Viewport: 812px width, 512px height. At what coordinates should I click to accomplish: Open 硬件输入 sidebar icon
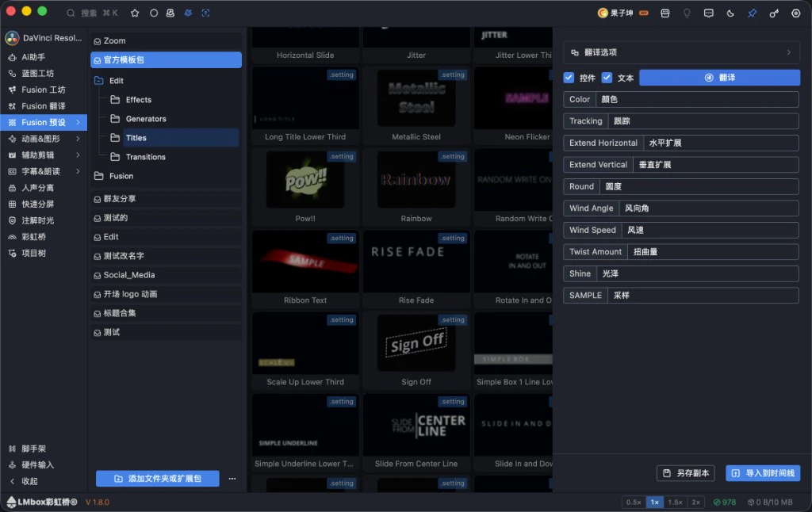point(12,465)
